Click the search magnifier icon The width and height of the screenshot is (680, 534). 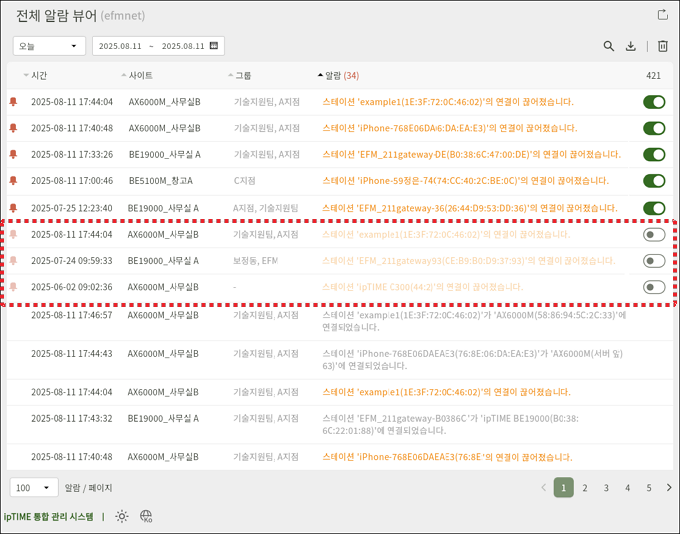coord(609,46)
